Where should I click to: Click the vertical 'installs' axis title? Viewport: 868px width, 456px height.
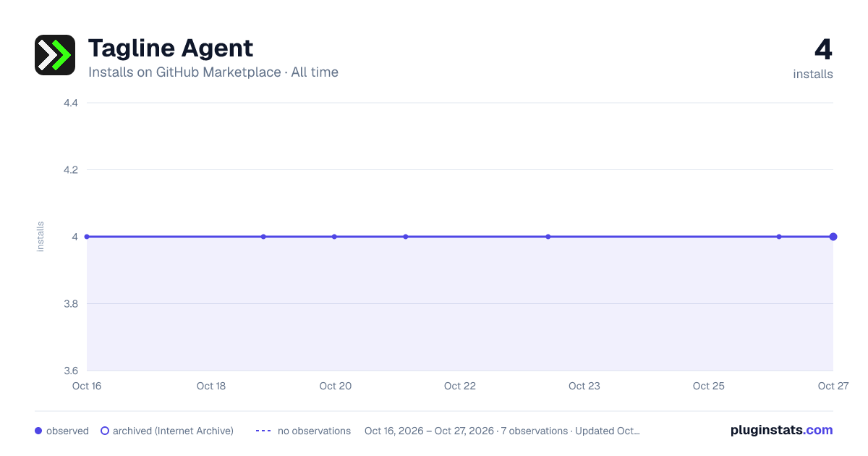tap(41, 237)
